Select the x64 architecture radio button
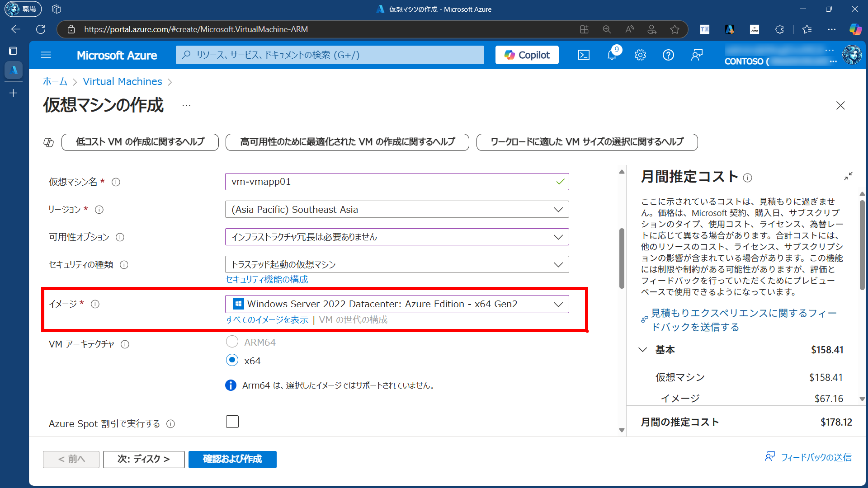 click(232, 360)
